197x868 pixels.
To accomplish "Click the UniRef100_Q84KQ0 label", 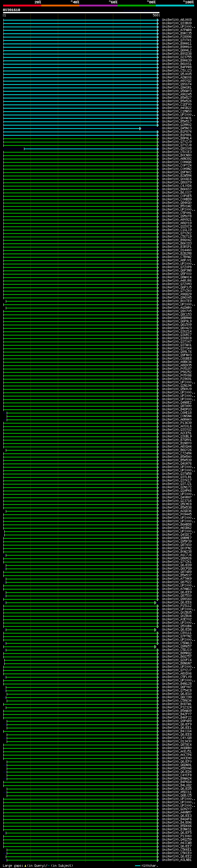I will point(177,203).
